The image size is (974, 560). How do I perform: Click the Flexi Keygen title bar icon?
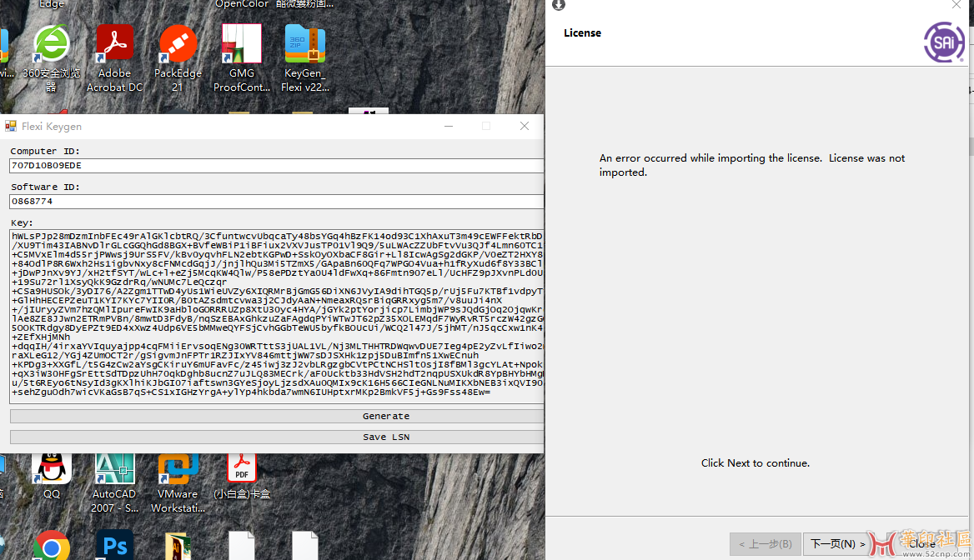(11, 126)
